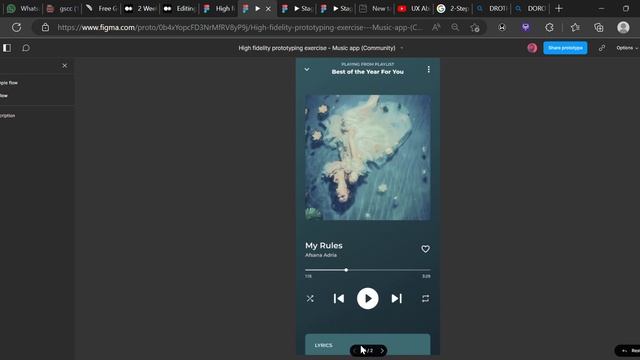Click the song progress slider handle
The height and width of the screenshot is (360, 640).
click(346, 270)
